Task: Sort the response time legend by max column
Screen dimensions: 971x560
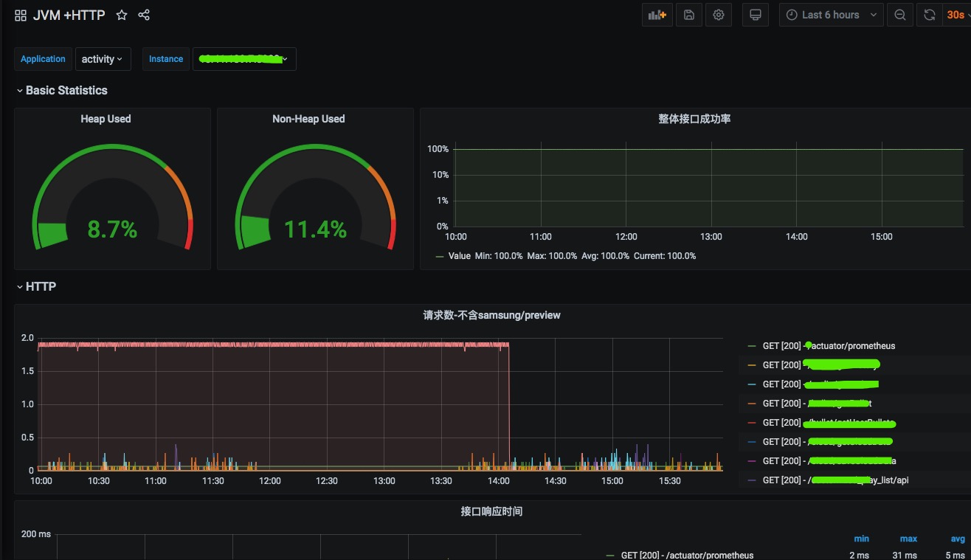Action: [x=908, y=539]
